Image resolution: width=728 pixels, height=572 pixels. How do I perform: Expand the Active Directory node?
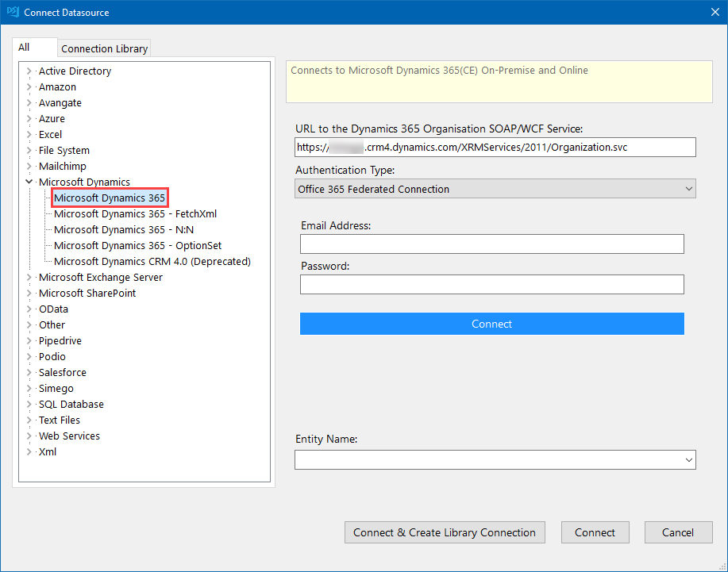click(29, 71)
